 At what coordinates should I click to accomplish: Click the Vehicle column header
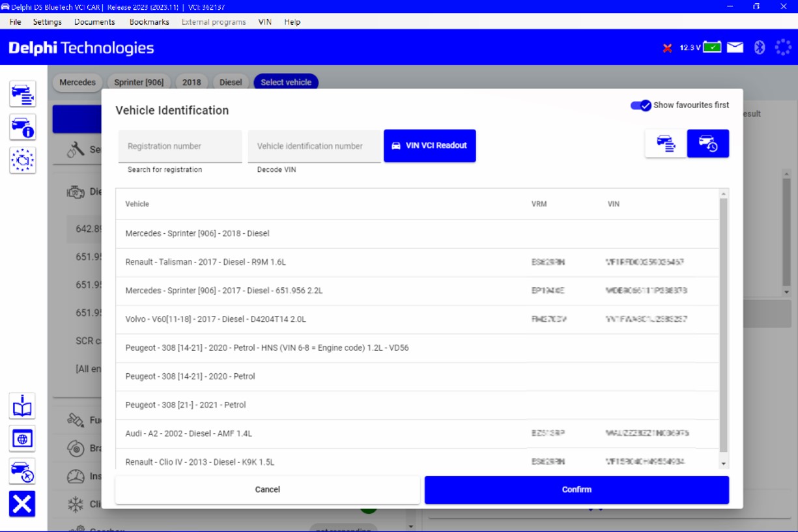click(137, 204)
